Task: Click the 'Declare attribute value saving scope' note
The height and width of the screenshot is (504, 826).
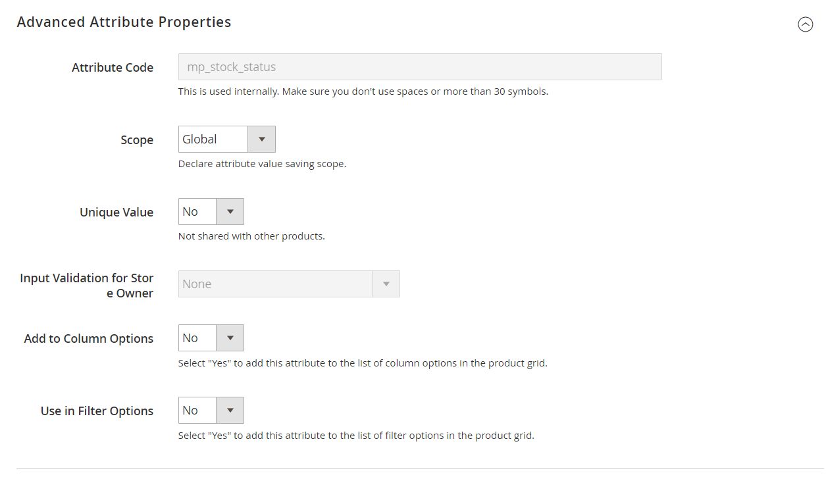Action: point(262,164)
